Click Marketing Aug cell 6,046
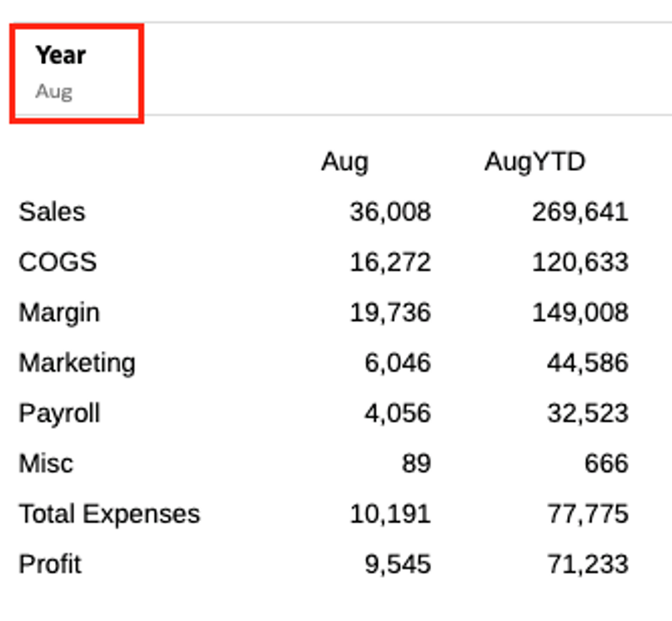The height and width of the screenshot is (621, 672). (398, 363)
